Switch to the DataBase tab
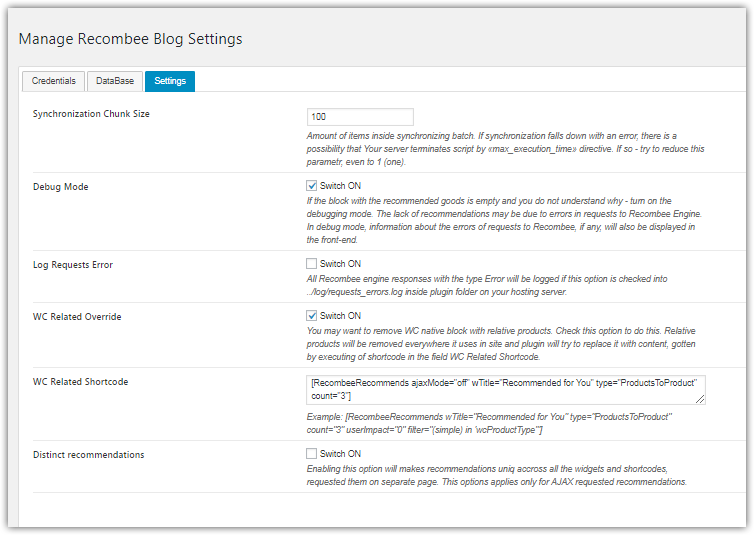The height and width of the screenshot is (535, 754). 114,81
